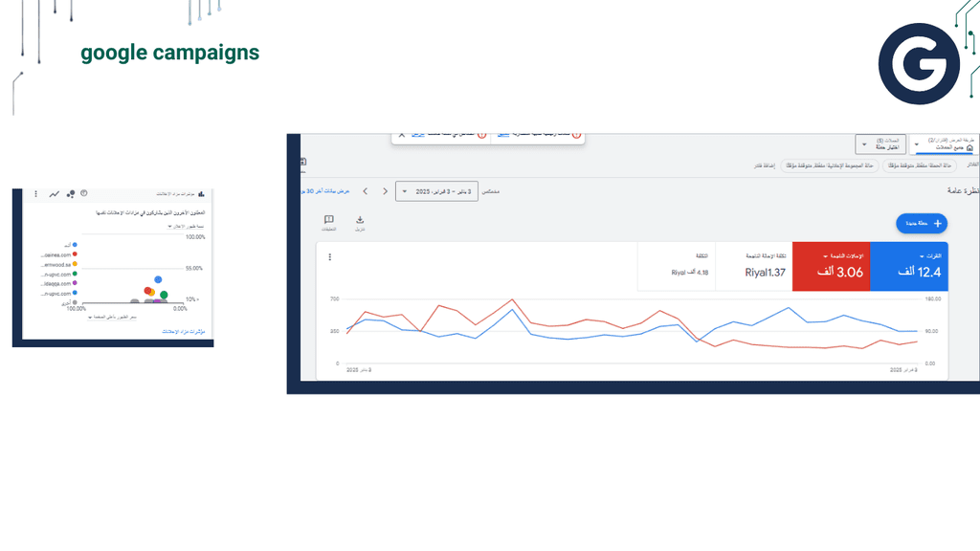Switch to bubble chart view in auction insights
The height and width of the screenshot is (551, 980).
[71, 194]
